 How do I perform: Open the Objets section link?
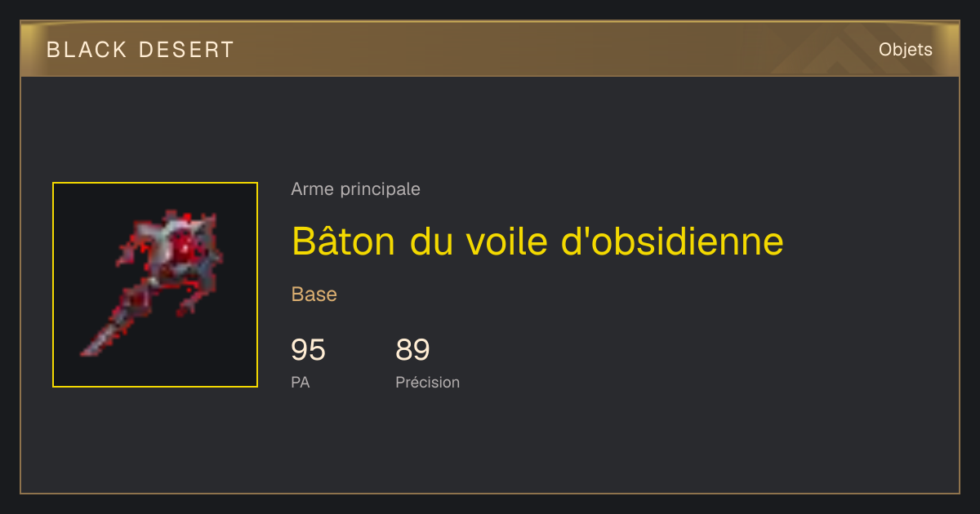click(x=905, y=50)
